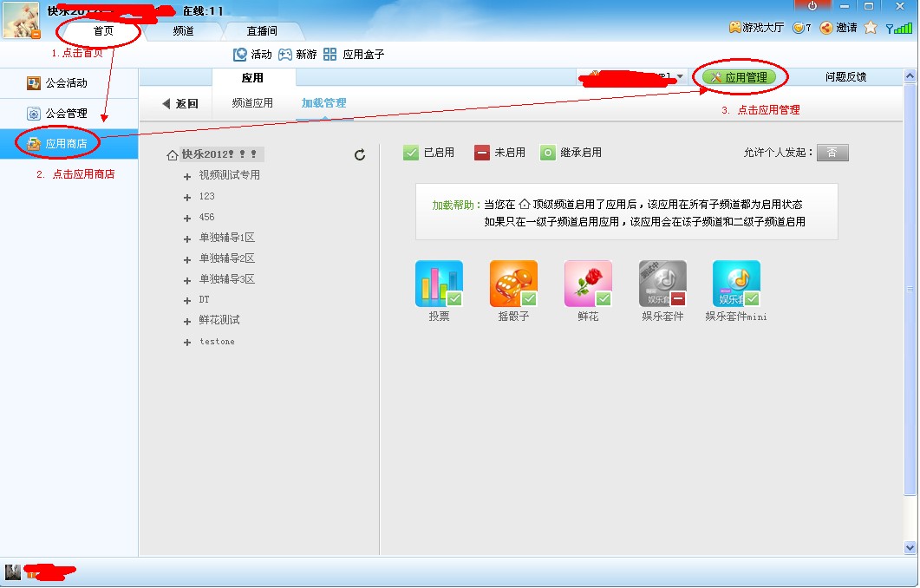The height and width of the screenshot is (588, 920).
Task: Open 游戏大厅 game hall icon
Action: [756, 28]
